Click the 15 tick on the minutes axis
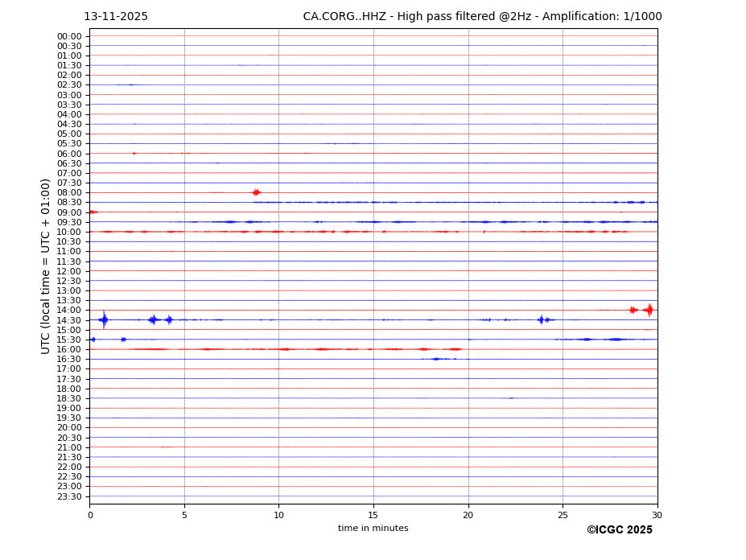Viewport: 746px width, 560px height. pos(373,515)
